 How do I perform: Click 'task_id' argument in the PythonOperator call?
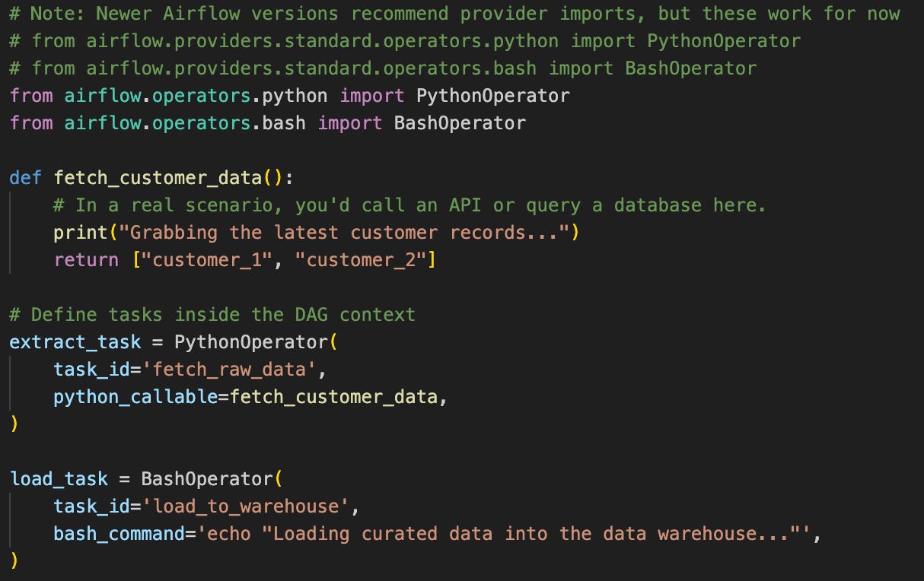tap(91, 370)
